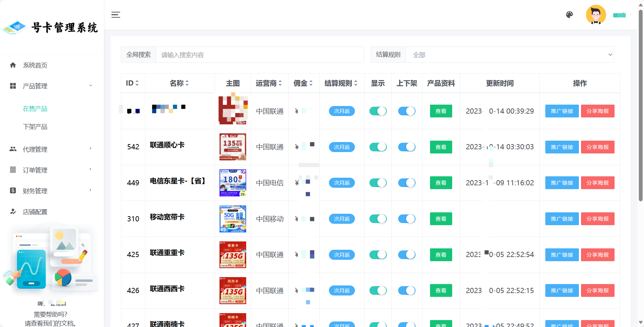Image resolution: width=644 pixels, height=327 pixels.
Task: Select 在售产品 submenu item
Action: tap(35, 109)
